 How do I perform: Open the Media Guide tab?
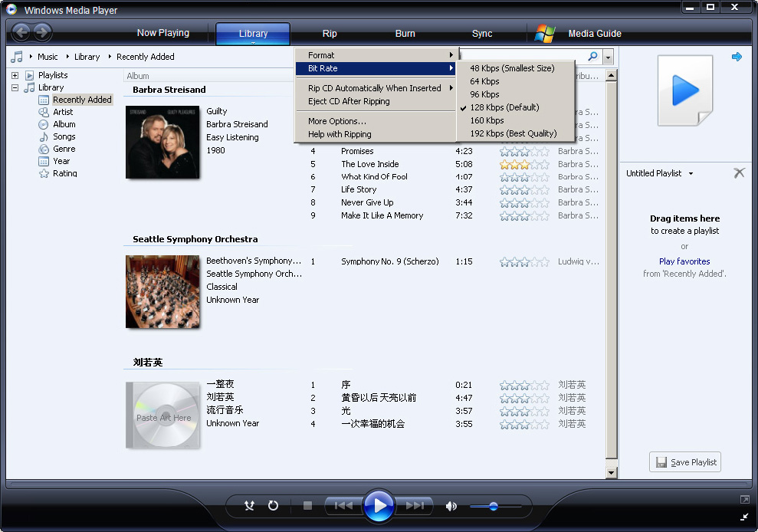[x=595, y=34]
